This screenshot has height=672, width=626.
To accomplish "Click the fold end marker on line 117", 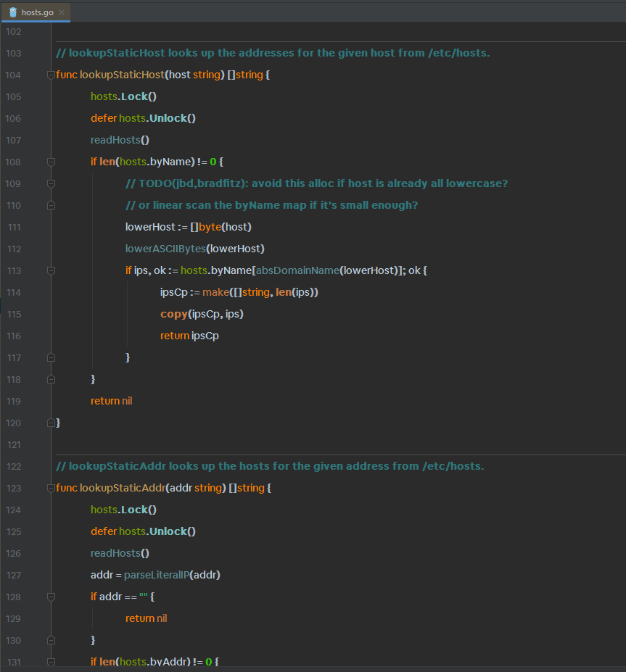I will point(51,357).
